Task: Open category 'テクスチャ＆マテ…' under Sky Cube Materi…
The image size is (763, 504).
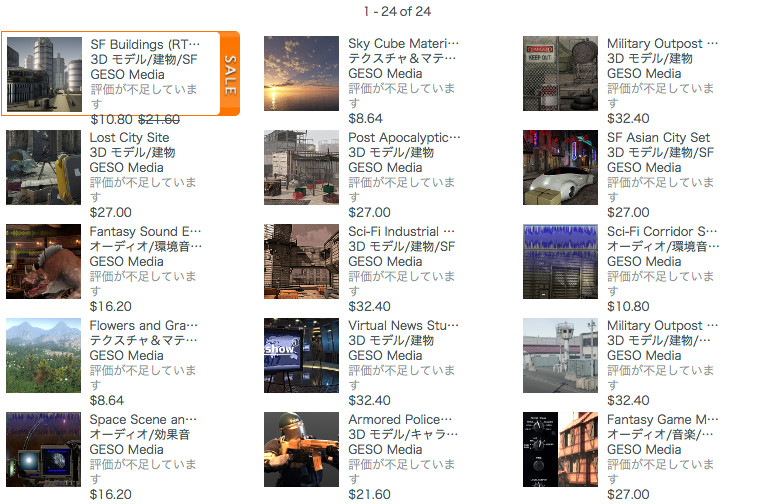Action: 402,58
